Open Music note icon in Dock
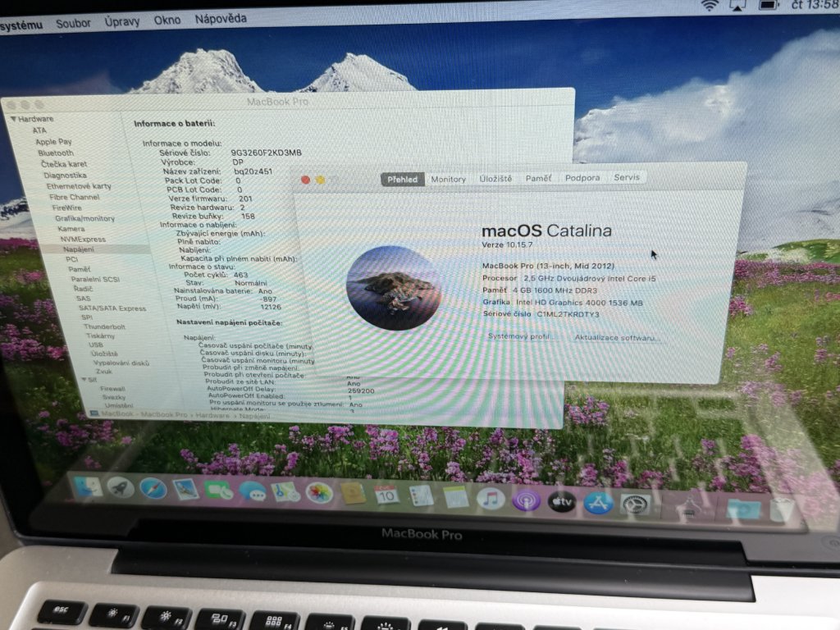Image resolution: width=840 pixels, height=630 pixels. tap(491, 500)
